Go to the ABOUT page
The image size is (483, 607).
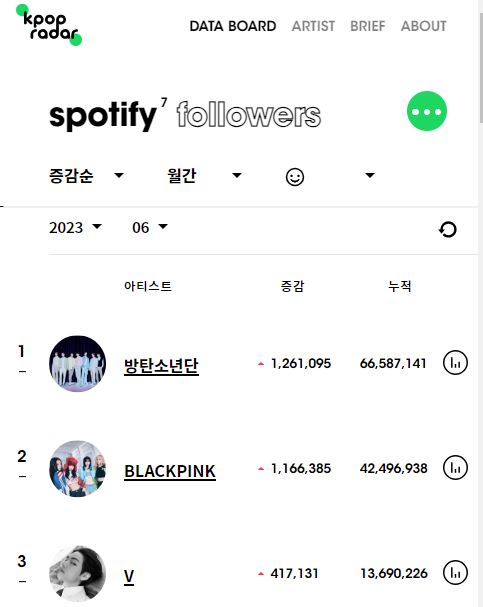coord(423,26)
